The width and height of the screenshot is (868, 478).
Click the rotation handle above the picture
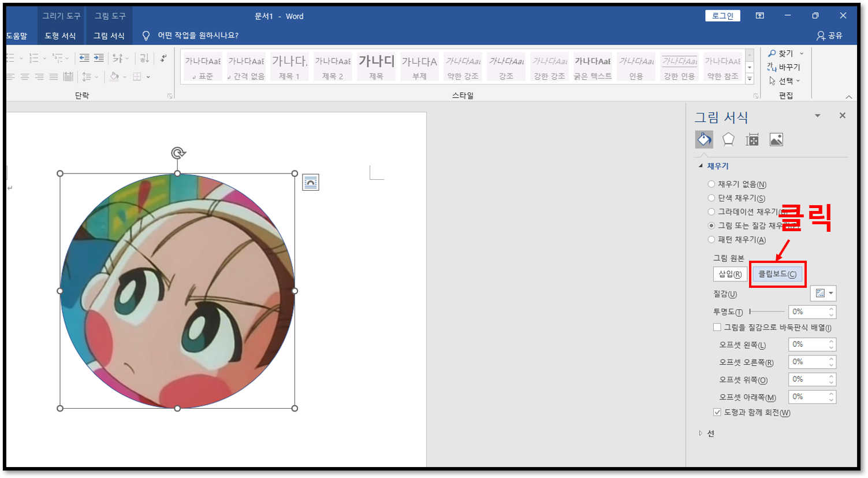pyautogui.click(x=178, y=153)
